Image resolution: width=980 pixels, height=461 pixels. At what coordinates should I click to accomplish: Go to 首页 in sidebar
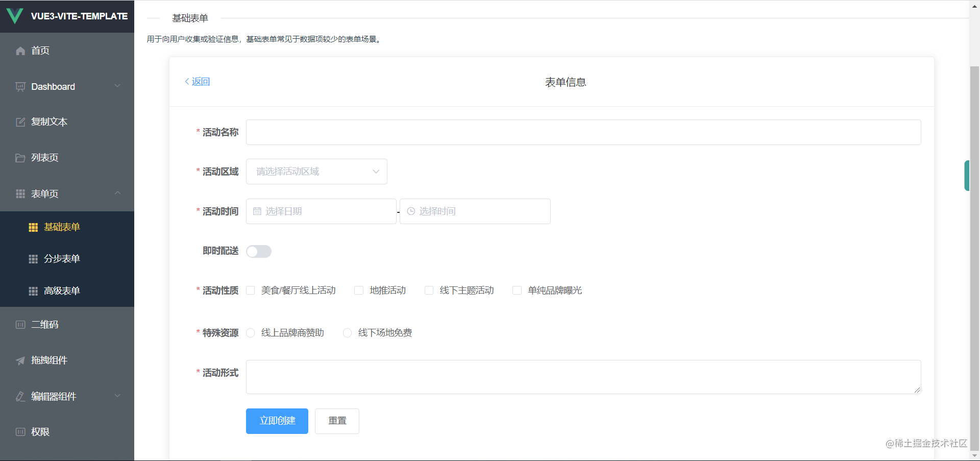click(x=67, y=51)
